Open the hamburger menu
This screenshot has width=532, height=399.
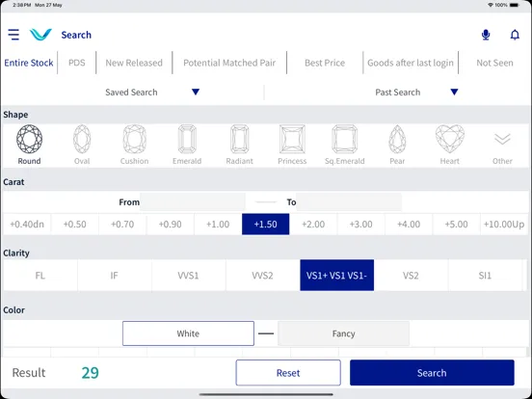coord(13,35)
